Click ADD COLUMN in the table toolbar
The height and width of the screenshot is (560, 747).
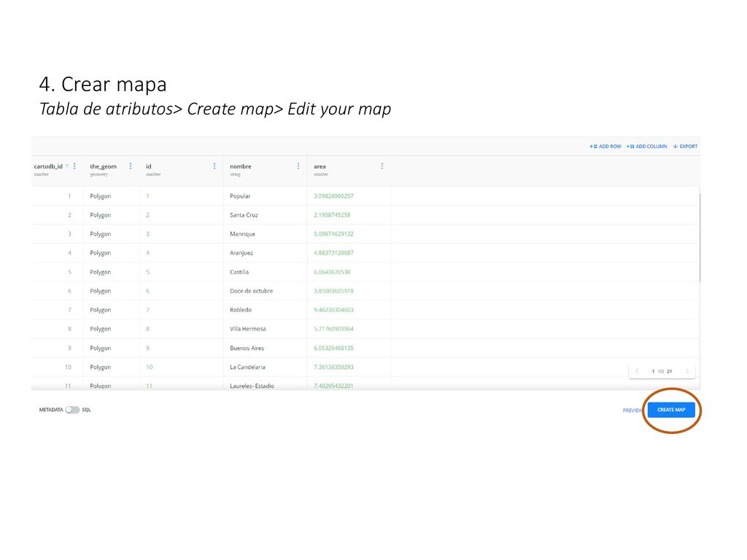click(646, 146)
